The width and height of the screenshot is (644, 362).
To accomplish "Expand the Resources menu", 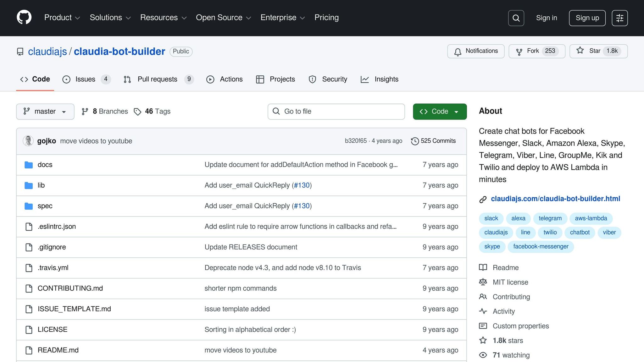I will pyautogui.click(x=163, y=18).
